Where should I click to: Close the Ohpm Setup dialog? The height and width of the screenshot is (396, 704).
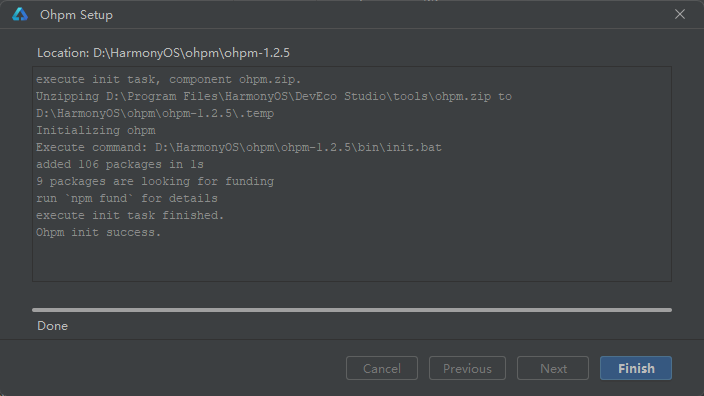tap(680, 14)
